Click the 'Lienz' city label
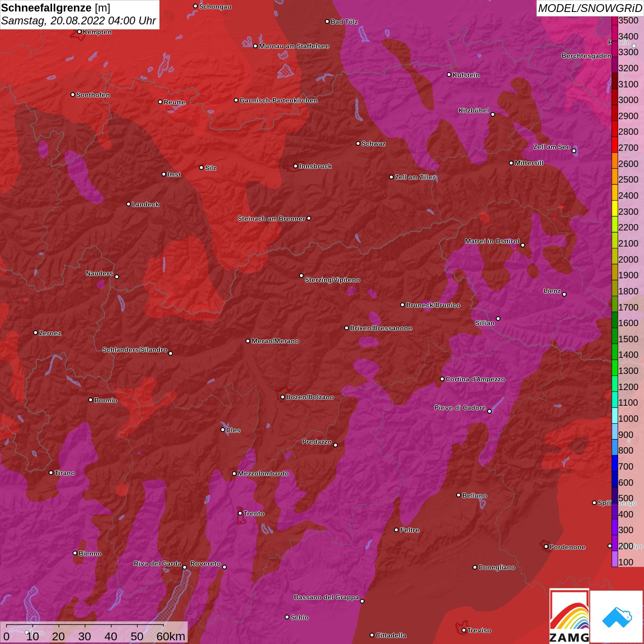 pos(552,291)
